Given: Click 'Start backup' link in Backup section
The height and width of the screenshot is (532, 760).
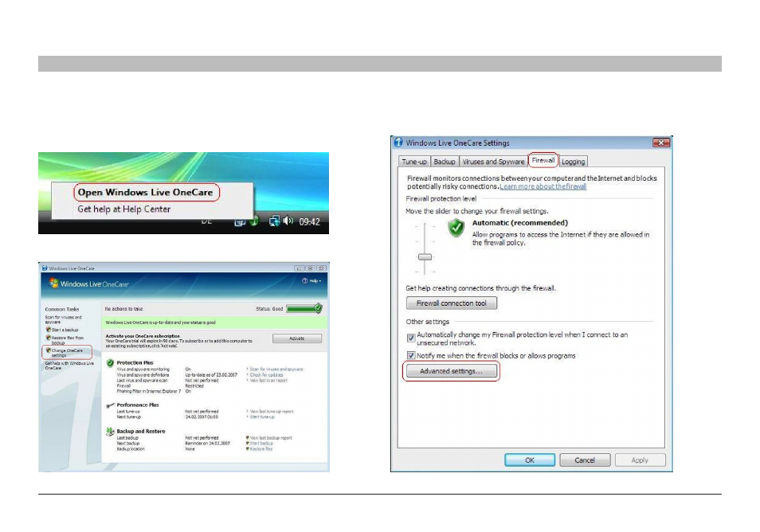Looking at the screenshot, I should tap(261, 444).
